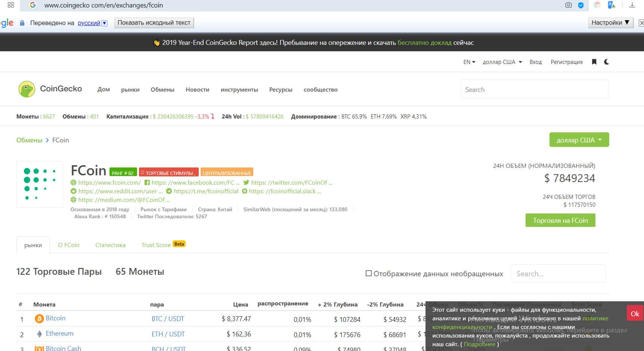Click the browser screenshot camera icon

[568, 5]
